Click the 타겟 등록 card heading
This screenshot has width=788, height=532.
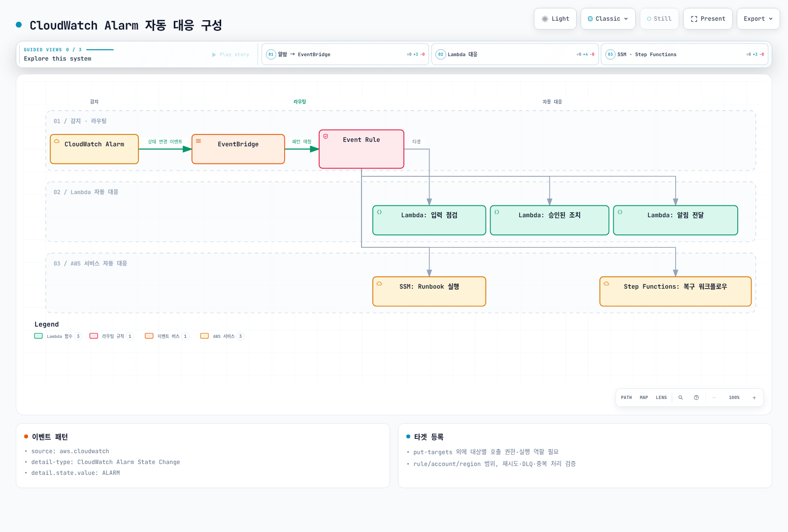[429, 437]
